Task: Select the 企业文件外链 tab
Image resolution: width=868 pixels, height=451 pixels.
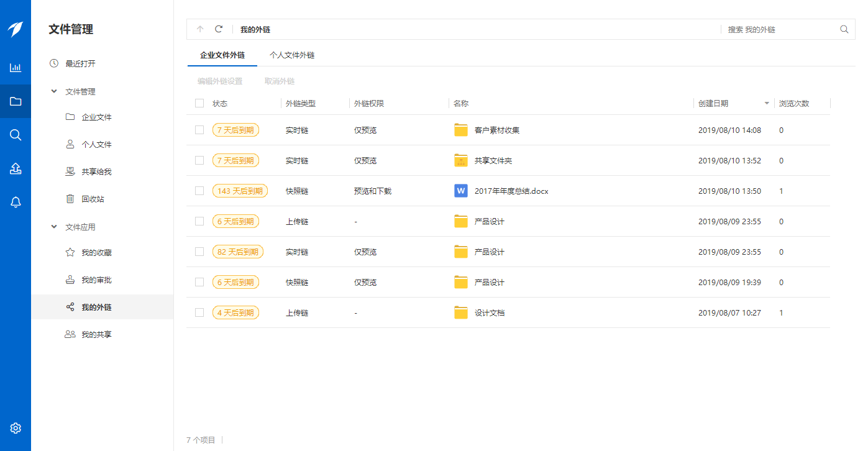Action: tap(222, 55)
